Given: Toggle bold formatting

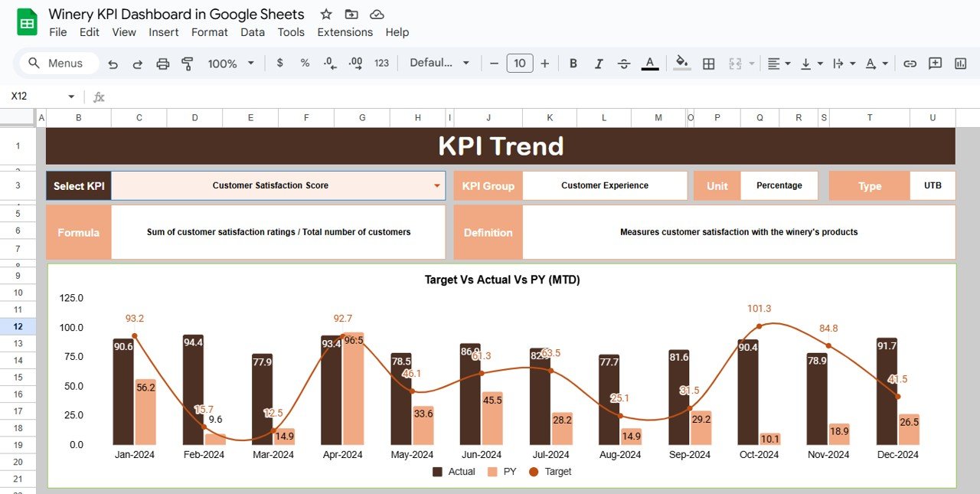Looking at the screenshot, I should click(573, 64).
